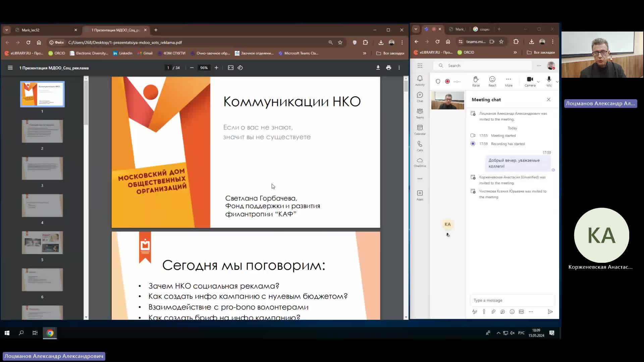Open a new tab in the PDF browser window
Screen dimensions: 644x362
coord(156,30)
